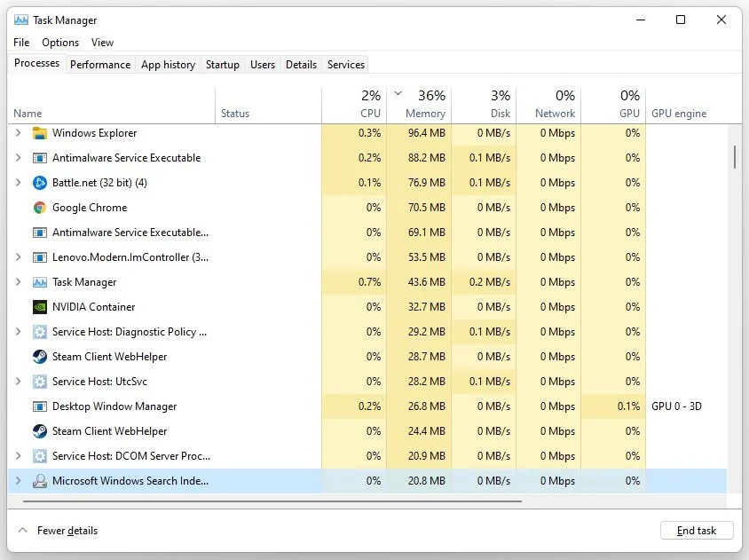Click the Battle.net process icon
Screen dimensions: 749x560
(x=40, y=183)
